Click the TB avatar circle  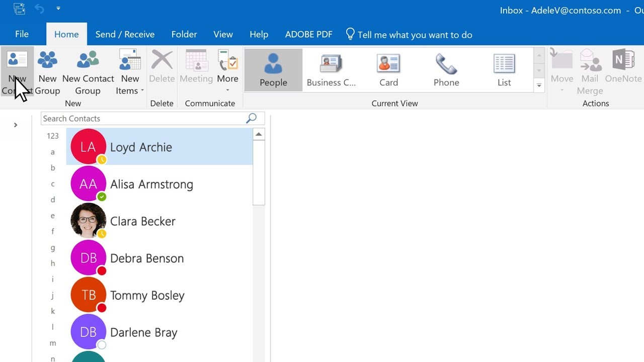[89, 295]
